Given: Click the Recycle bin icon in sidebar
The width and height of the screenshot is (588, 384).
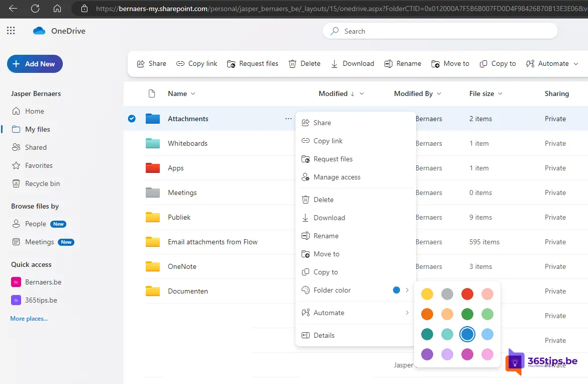Looking at the screenshot, I should pos(16,183).
